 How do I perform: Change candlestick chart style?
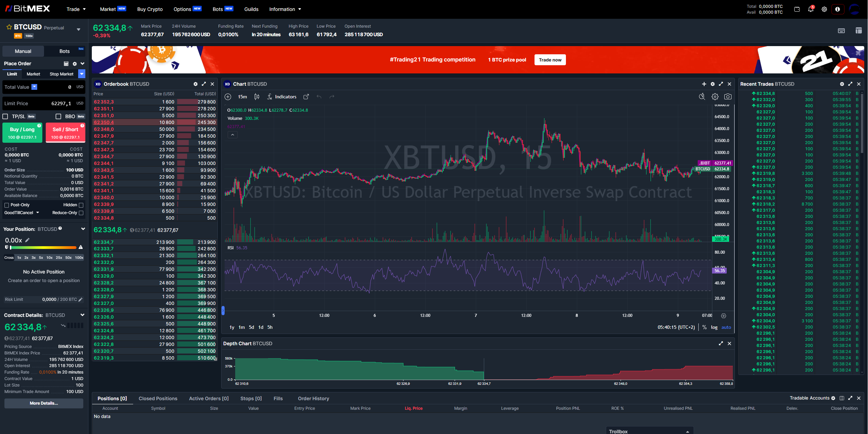click(257, 97)
